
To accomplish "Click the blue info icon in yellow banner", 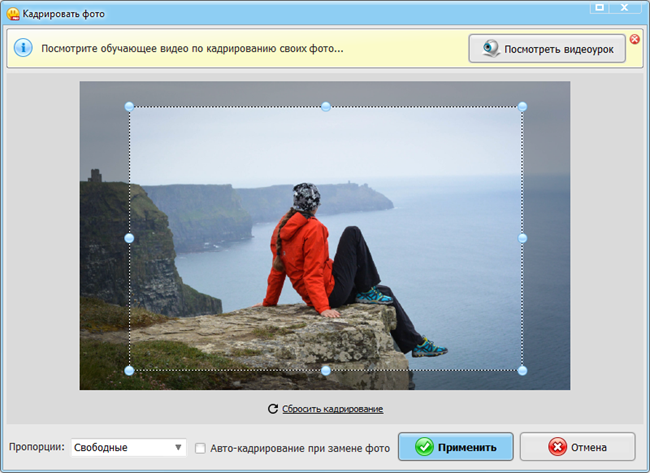I will pyautogui.click(x=23, y=48).
